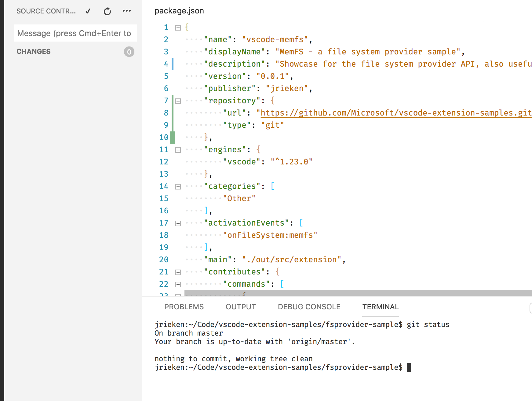
Task: Switch to the OUTPUT tab
Action: [x=241, y=307]
